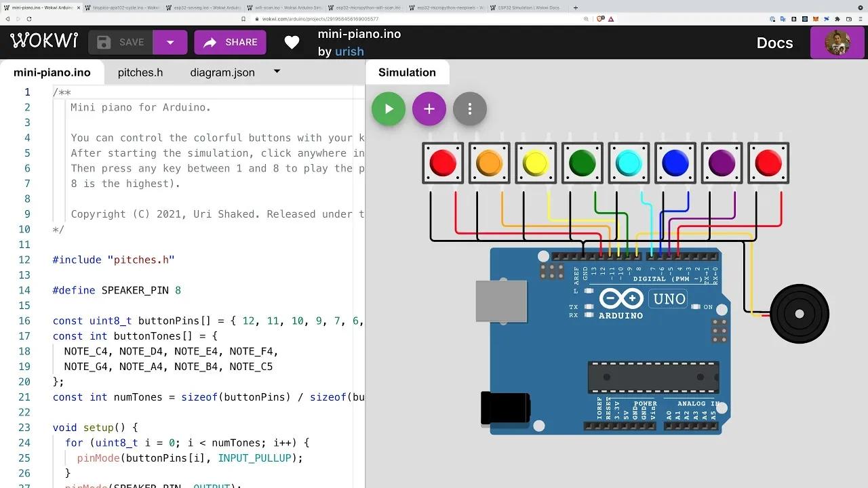This screenshot has width=868, height=488.
Task: Open the Docs link
Action: pos(774,42)
